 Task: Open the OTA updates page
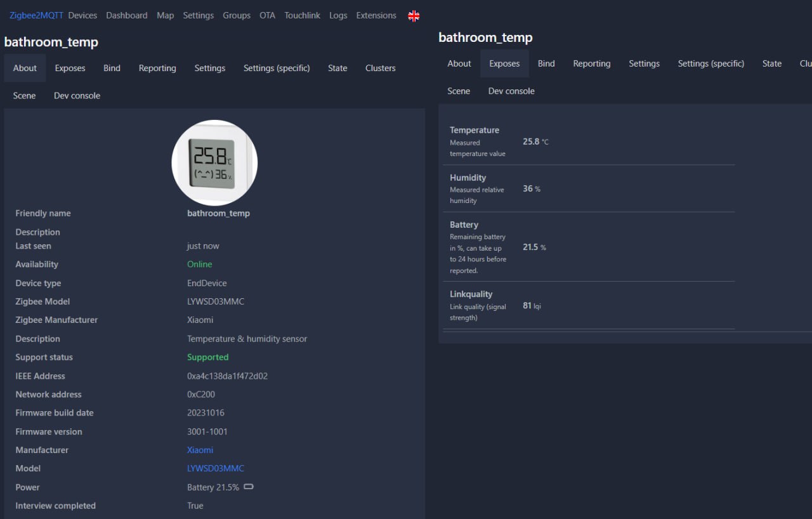tap(267, 15)
